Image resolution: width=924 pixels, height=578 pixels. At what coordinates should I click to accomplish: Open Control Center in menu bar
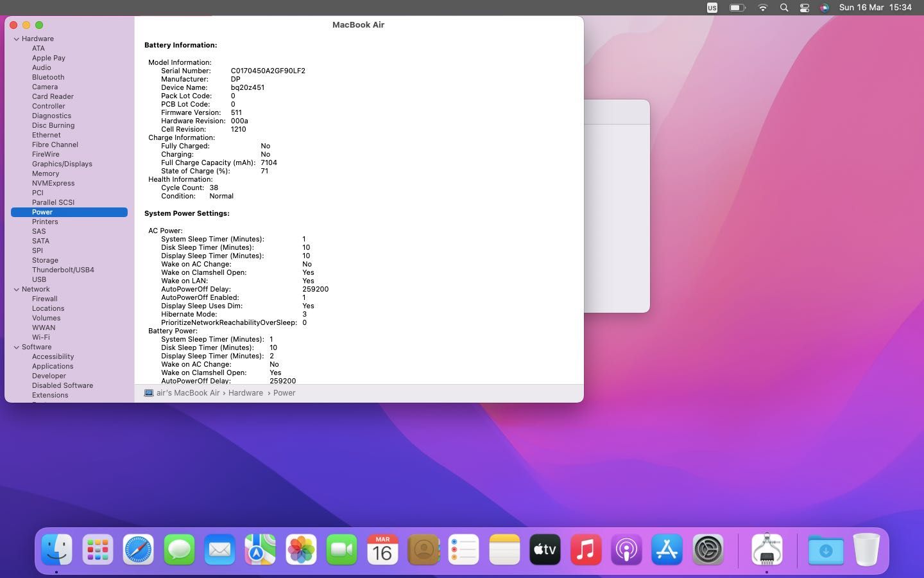(x=805, y=8)
